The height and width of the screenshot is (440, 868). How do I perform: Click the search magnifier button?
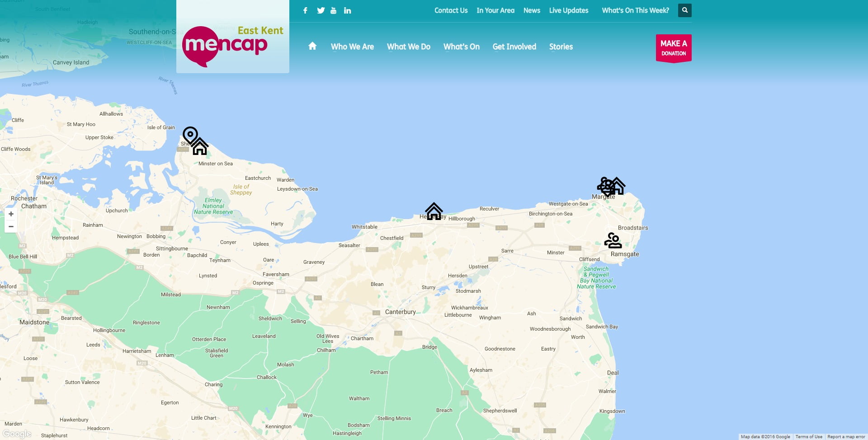tap(685, 10)
